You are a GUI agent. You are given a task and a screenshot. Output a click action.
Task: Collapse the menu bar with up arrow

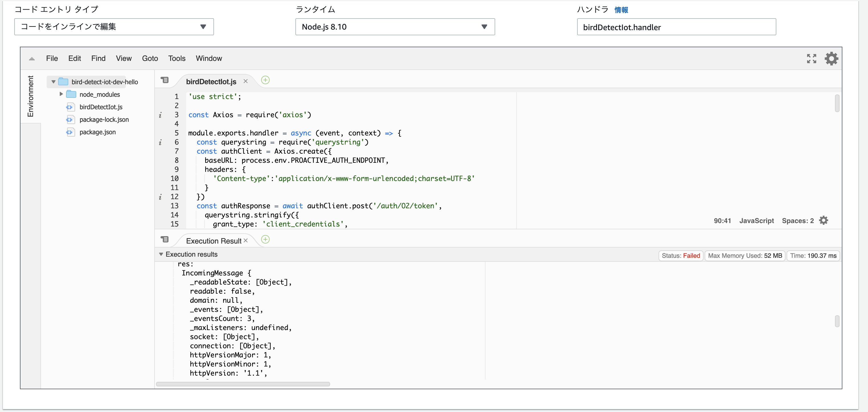pos(32,59)
